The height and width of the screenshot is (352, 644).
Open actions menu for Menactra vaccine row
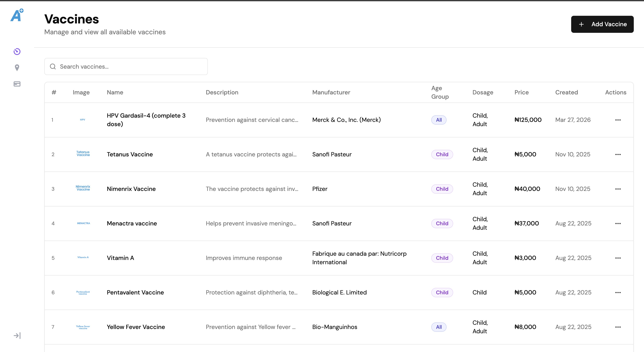[x=618, y=223]
